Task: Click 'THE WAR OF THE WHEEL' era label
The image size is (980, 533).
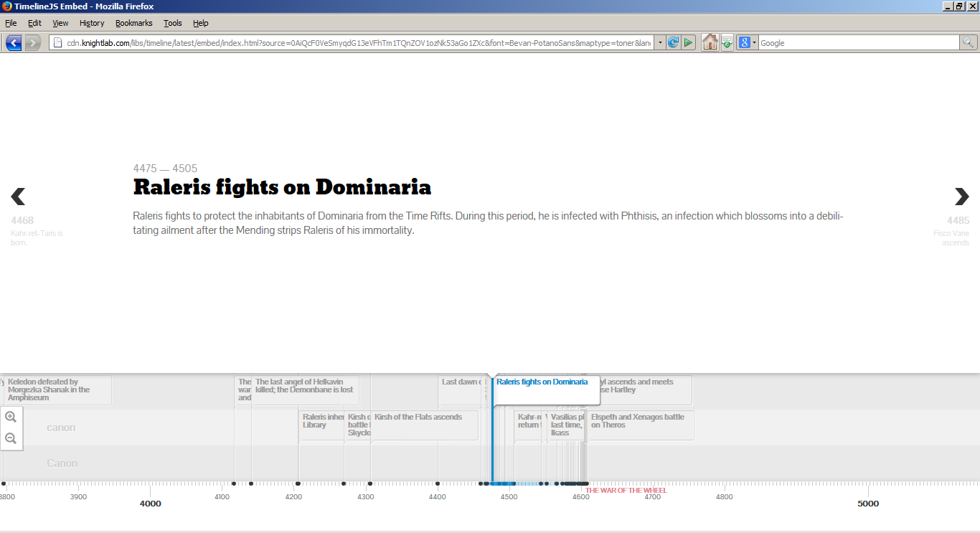Action: 626,491
